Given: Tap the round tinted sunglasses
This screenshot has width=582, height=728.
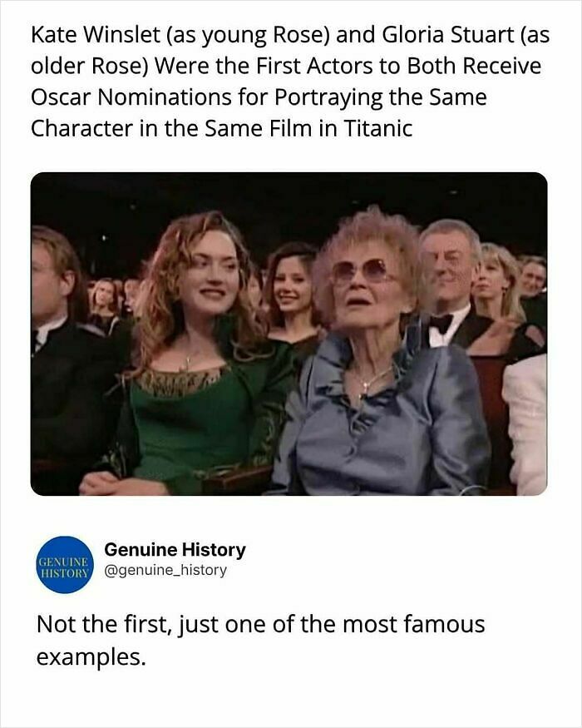Looking at the screenshot, I should point(360,271).
